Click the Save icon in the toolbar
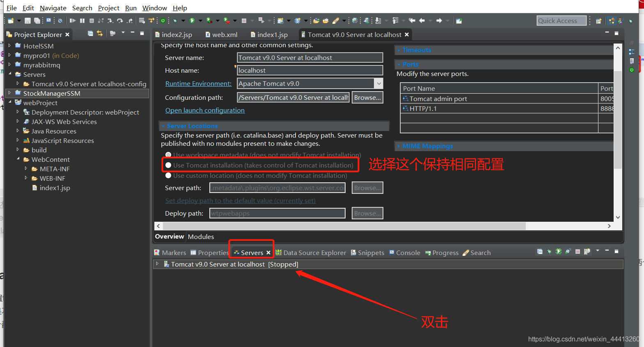Image resolution: width=644 pixels, height=347 pixels. (x=28, y=21)
